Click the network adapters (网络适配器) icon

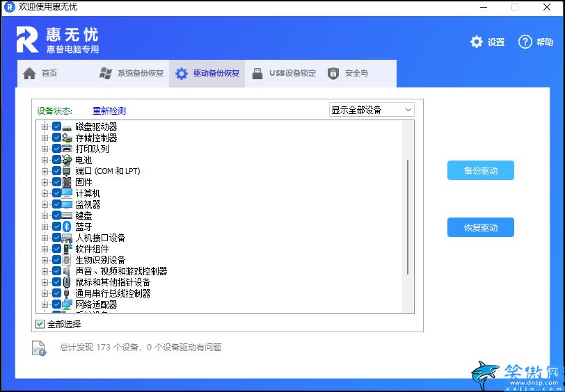coord(67,304)
